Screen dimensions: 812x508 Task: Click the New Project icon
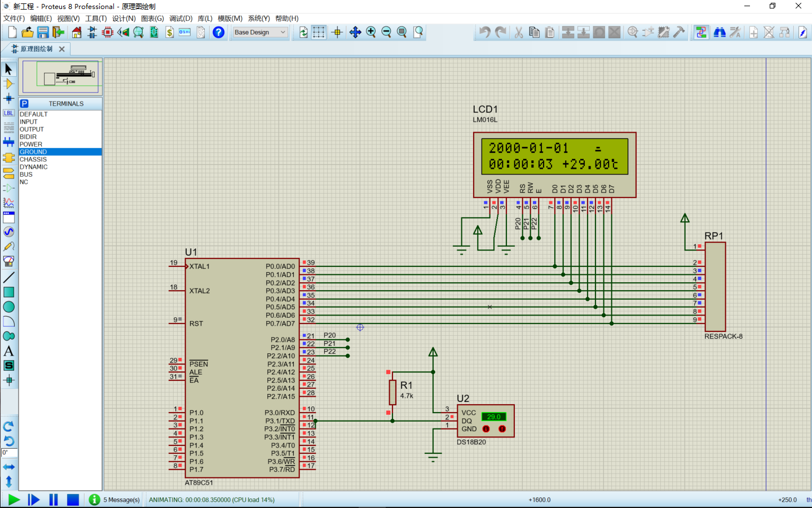(12, 32)
